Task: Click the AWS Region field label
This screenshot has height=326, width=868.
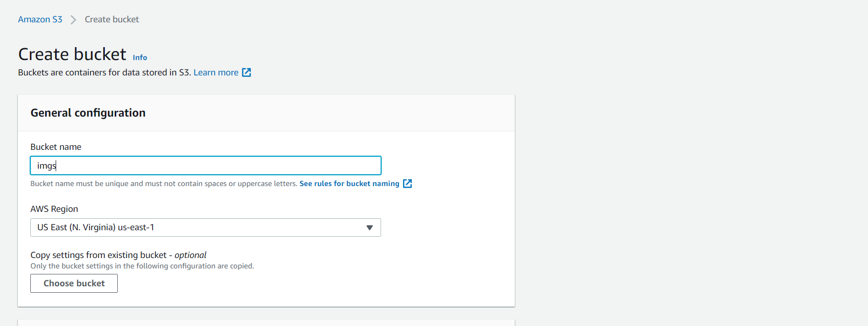Action: [x=54, y=209]
